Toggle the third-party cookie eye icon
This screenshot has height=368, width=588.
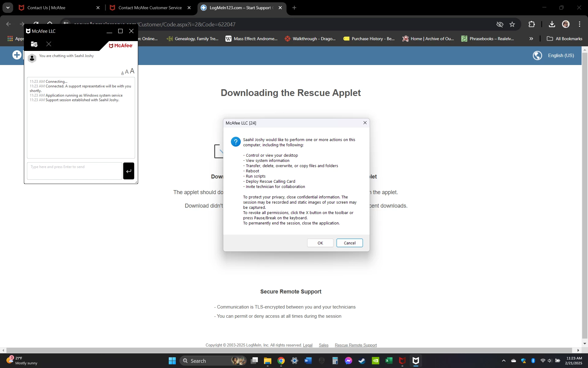coord(500,25)
